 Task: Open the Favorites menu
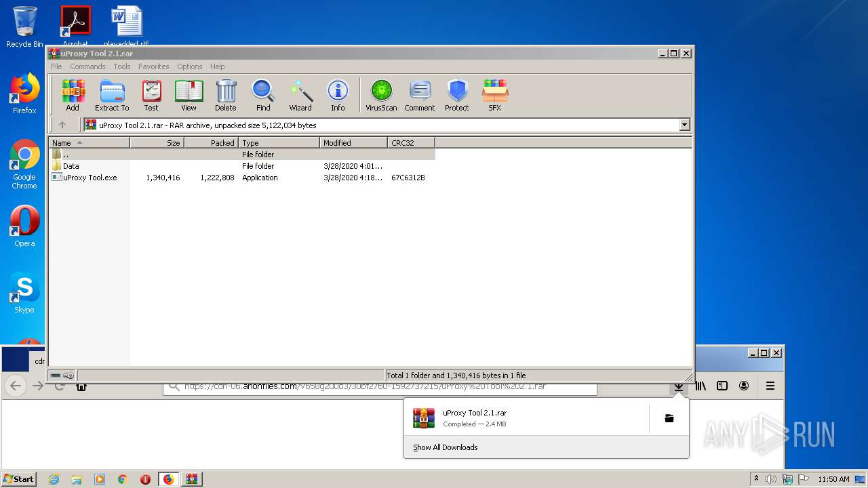(154, 66)
